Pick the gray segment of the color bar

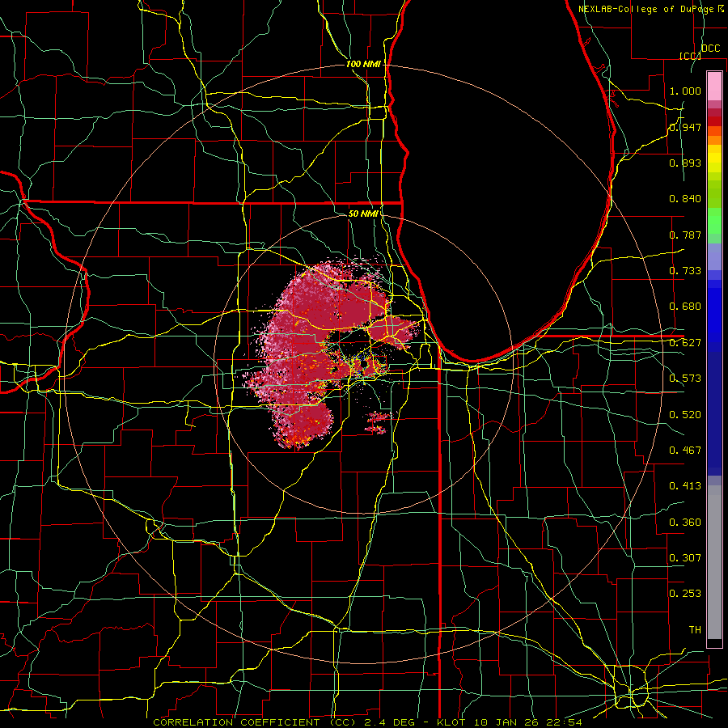pos(714,562)
